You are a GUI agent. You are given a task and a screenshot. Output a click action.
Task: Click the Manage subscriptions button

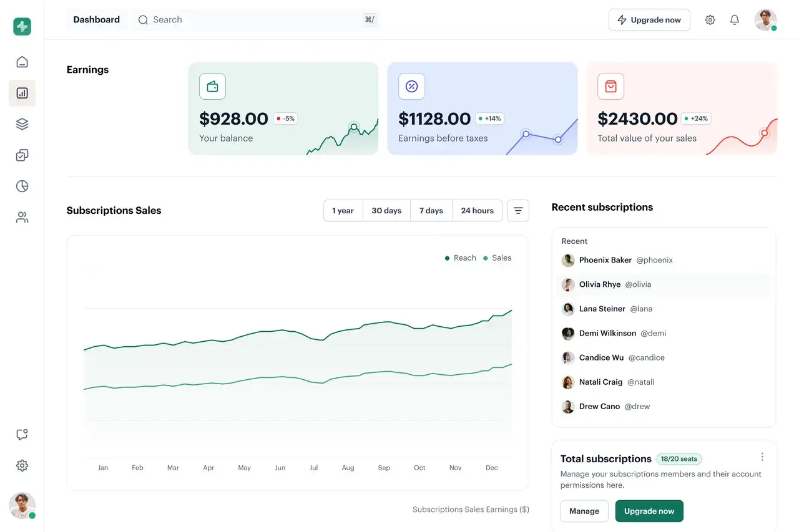[584, 511]
